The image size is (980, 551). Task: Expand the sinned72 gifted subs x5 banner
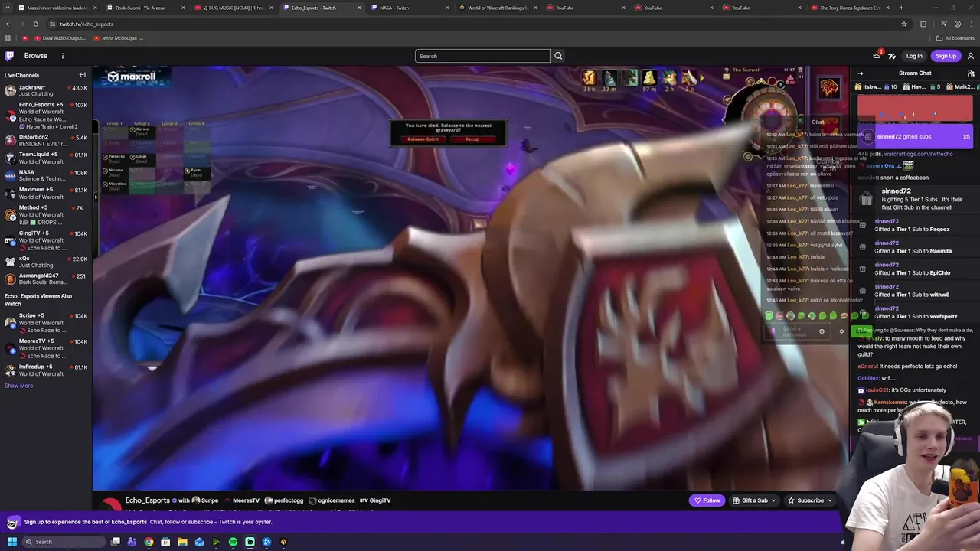click(916, 137)
